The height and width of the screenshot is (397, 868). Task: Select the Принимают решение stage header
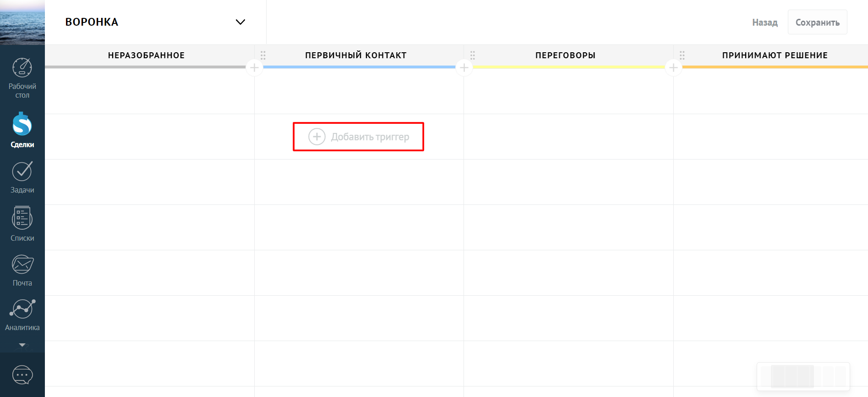(x=775, y=55)
